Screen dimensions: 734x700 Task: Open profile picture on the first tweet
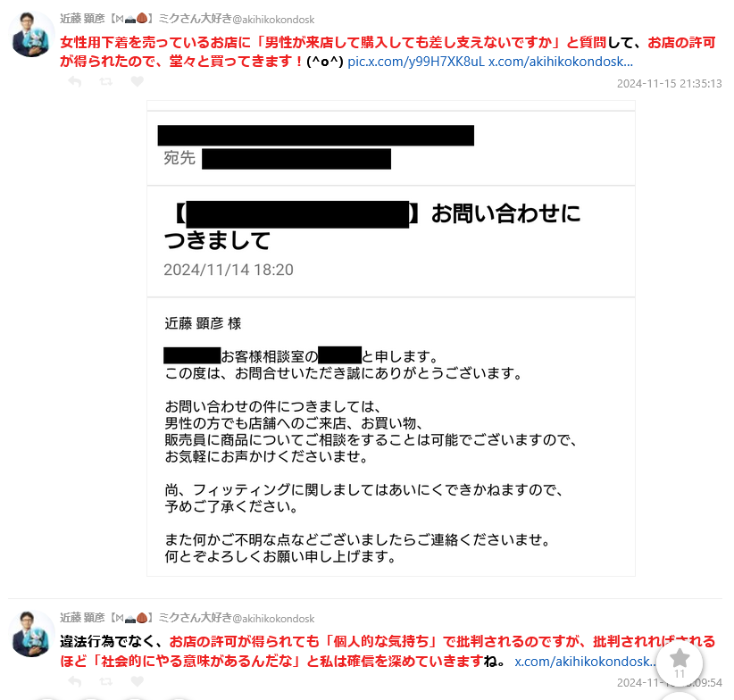tap(32, 35)
